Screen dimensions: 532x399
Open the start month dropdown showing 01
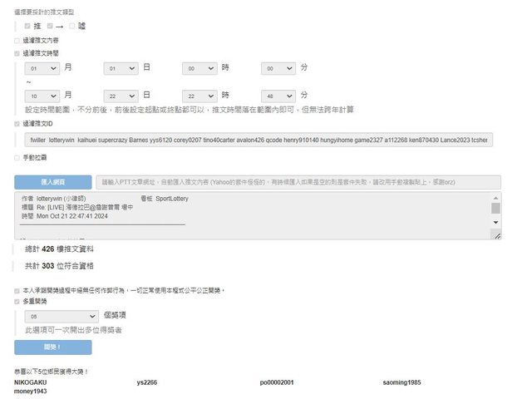42,67
